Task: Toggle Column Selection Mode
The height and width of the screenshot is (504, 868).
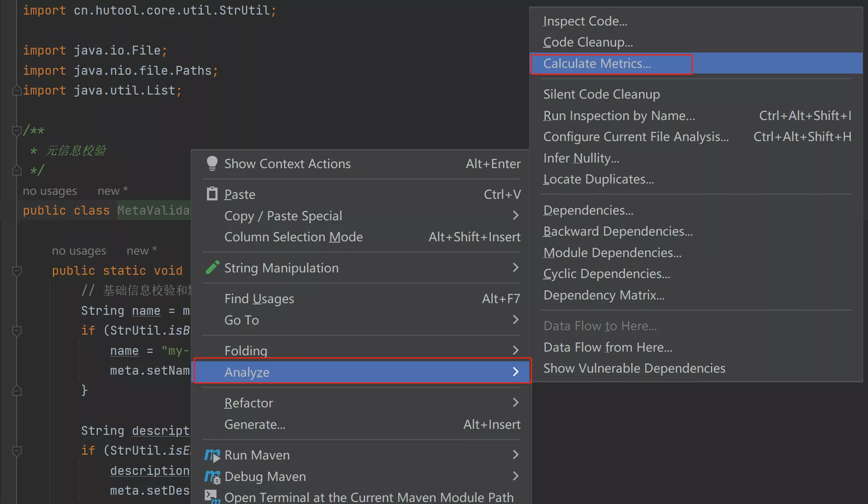Action: pos(361,237)
